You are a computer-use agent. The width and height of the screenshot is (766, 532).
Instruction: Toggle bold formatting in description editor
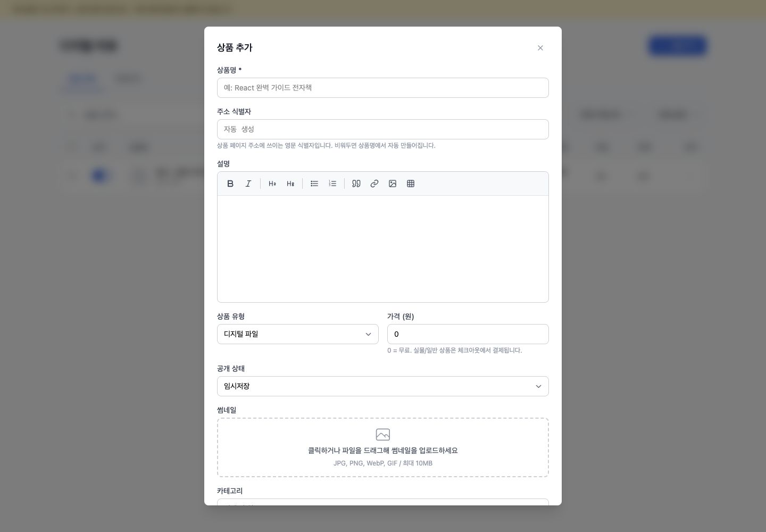tap(230, 184)
